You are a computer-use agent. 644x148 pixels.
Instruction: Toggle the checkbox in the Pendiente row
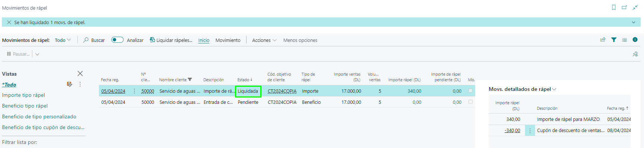[x=470, y=102]
